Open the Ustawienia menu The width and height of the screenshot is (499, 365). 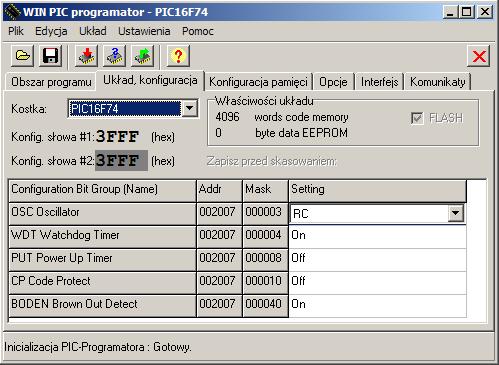(144, 31)
